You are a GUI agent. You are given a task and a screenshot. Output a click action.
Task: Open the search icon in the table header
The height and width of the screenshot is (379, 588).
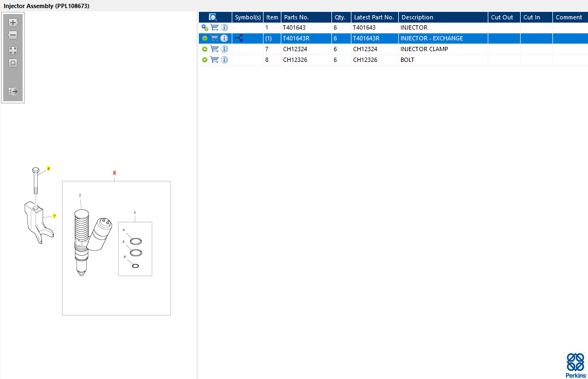coord(213,17)
